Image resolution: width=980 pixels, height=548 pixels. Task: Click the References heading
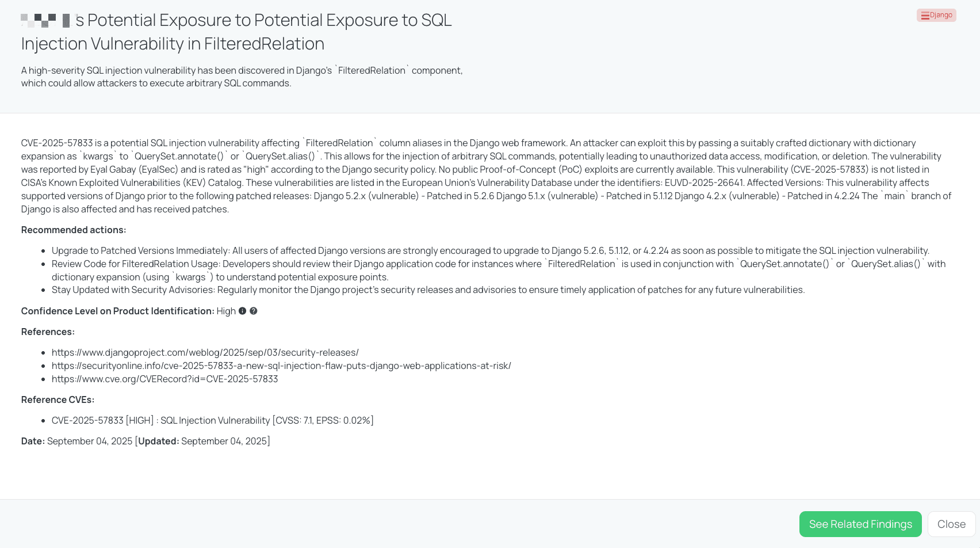48,332
